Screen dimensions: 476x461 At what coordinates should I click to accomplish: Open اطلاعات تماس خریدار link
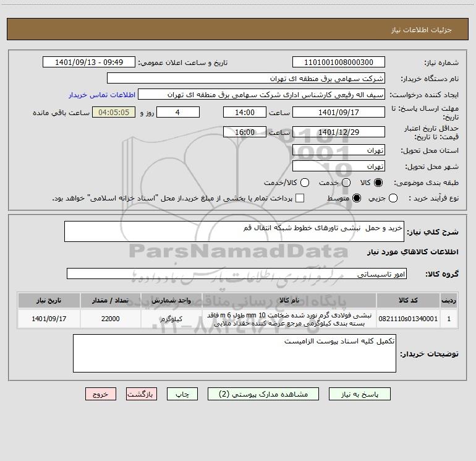102,95
